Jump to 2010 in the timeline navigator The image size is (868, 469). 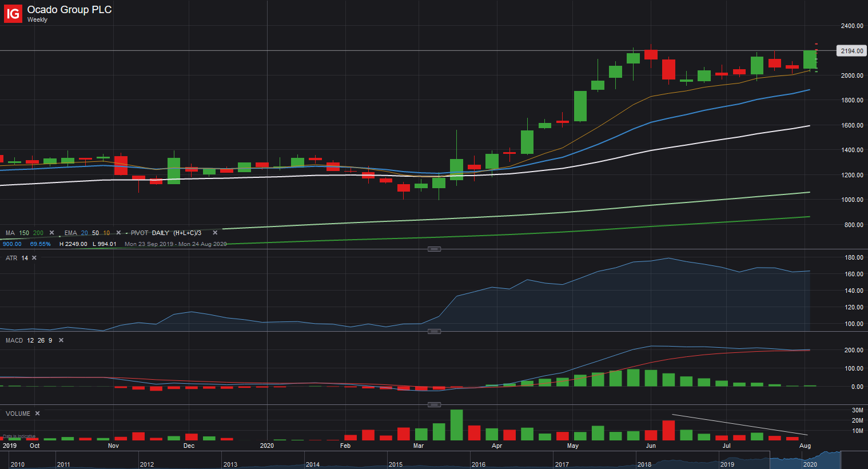coord(18,464)
